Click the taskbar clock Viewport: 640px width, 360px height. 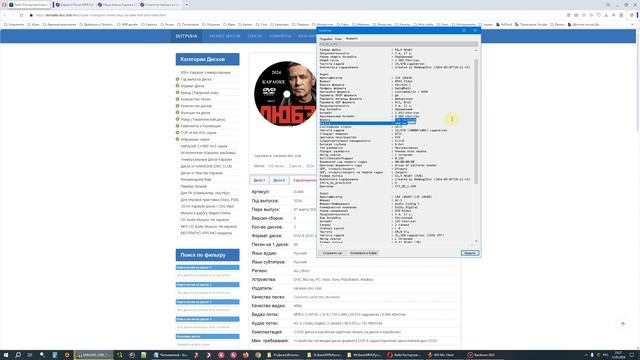coord(618,355)
